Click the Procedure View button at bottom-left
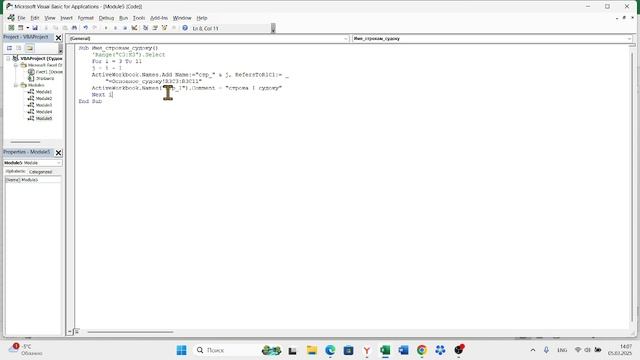 (x=70, y=331)
